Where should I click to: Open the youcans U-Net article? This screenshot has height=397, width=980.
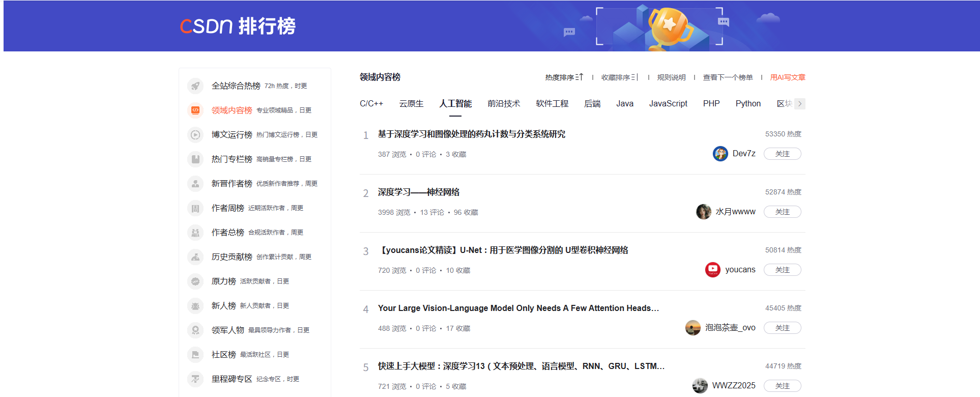click(503, 250)
